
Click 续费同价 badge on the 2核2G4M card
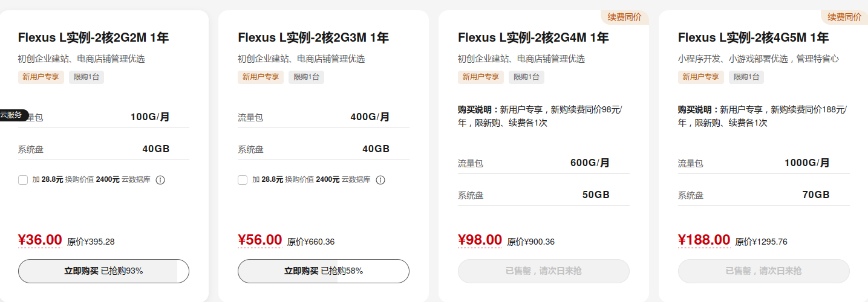(x=624, y=17)
